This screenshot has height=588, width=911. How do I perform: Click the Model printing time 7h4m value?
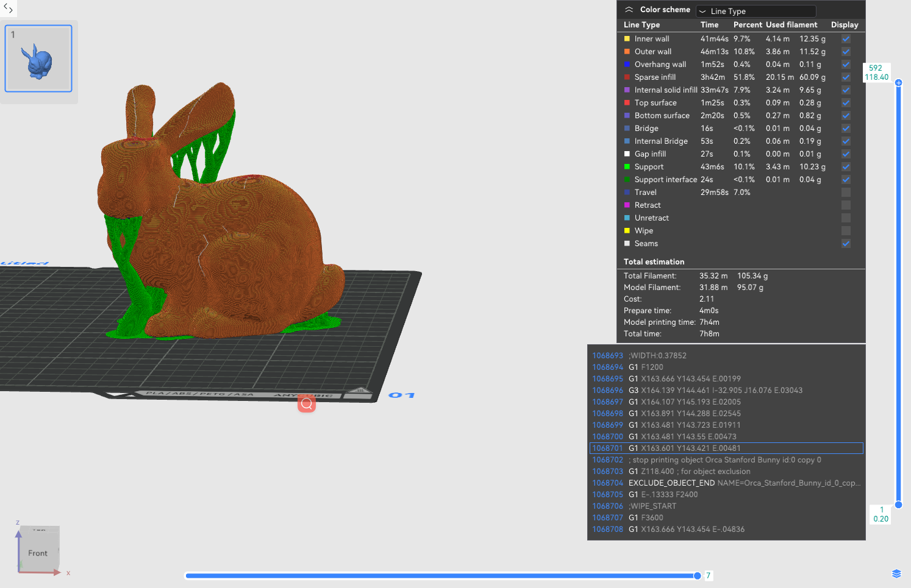pos(709,322)
